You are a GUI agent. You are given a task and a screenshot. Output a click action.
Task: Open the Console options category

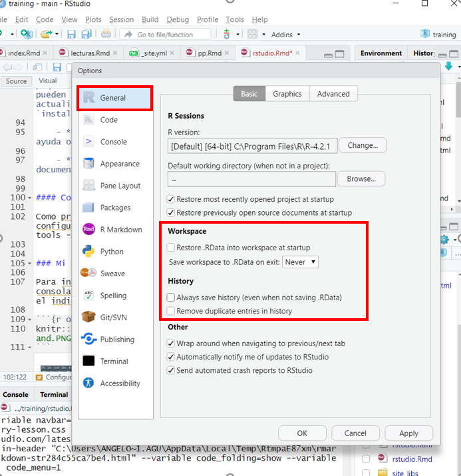click(115, 142)
